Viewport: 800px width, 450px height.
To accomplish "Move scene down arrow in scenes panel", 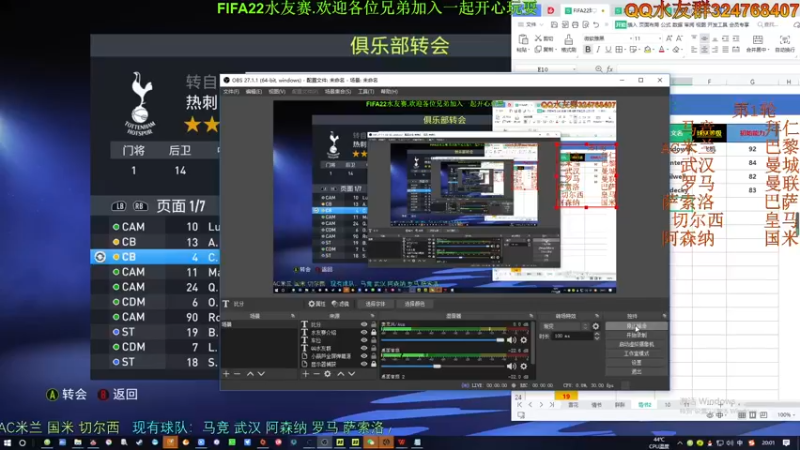I will tap(261, 373).
